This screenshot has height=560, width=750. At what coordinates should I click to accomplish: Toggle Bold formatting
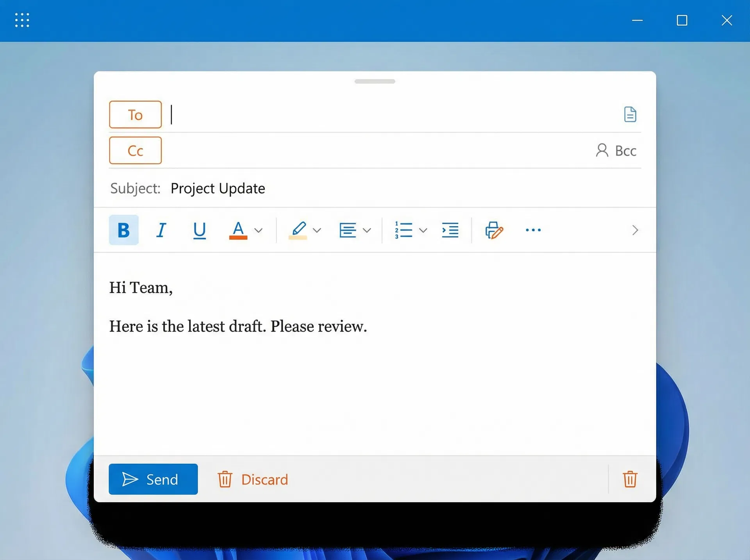[123, 230]
